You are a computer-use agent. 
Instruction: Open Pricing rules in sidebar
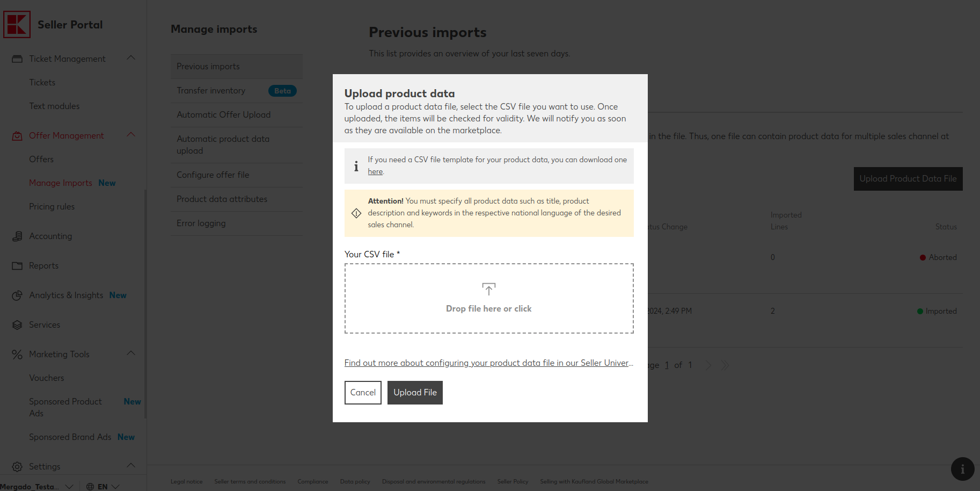(52, 207)
